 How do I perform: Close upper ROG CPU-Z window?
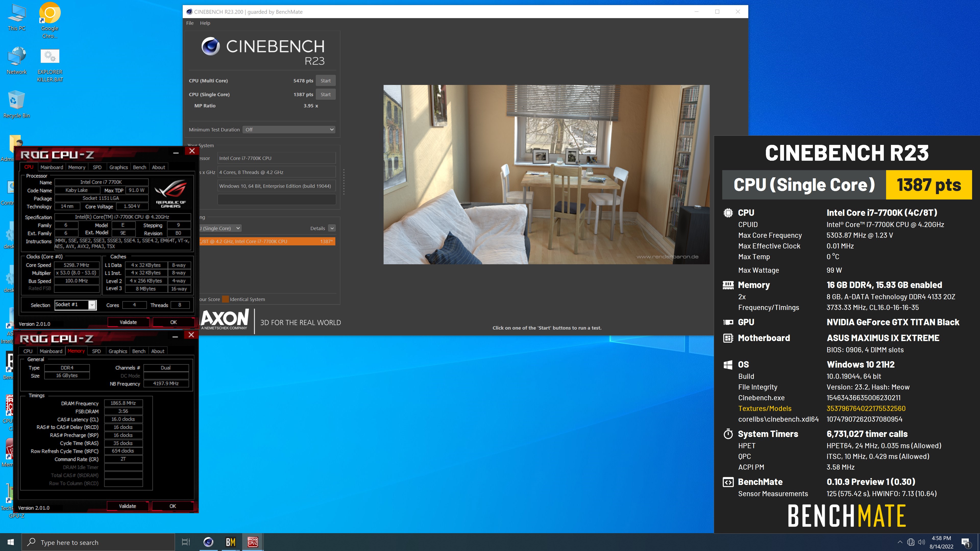point(192,151)
